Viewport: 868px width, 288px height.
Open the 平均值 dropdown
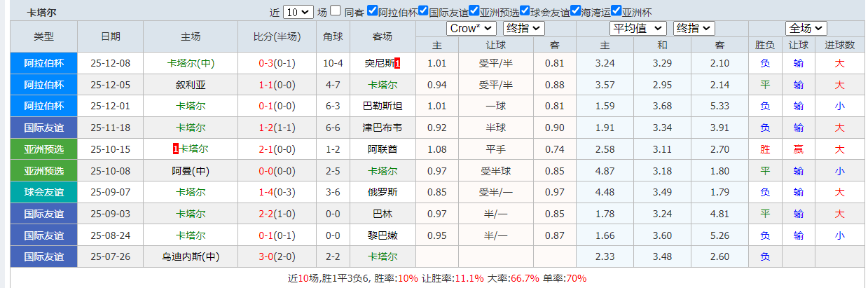coord(638,28)
